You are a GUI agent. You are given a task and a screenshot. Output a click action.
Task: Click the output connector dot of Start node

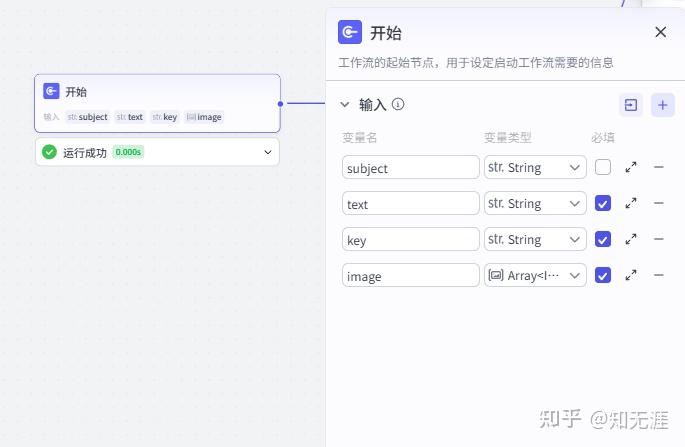pos(280,104)
